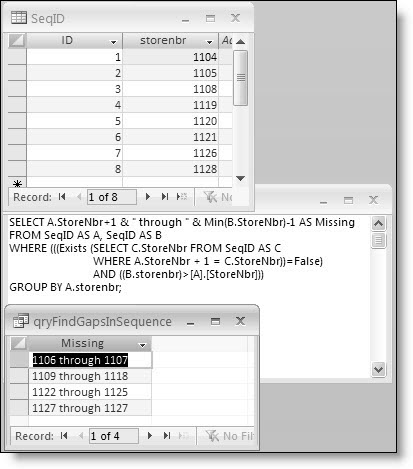Click row selector for '1122 through 1125'
This screenshot has height=469, width=413.
19,392
